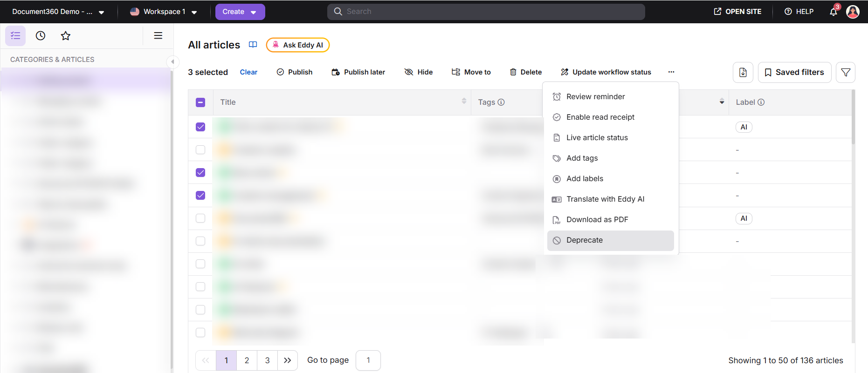The image size is (868, 373).
Task: Uncheck the third row's checked checkbox
Action: point(200,173)
